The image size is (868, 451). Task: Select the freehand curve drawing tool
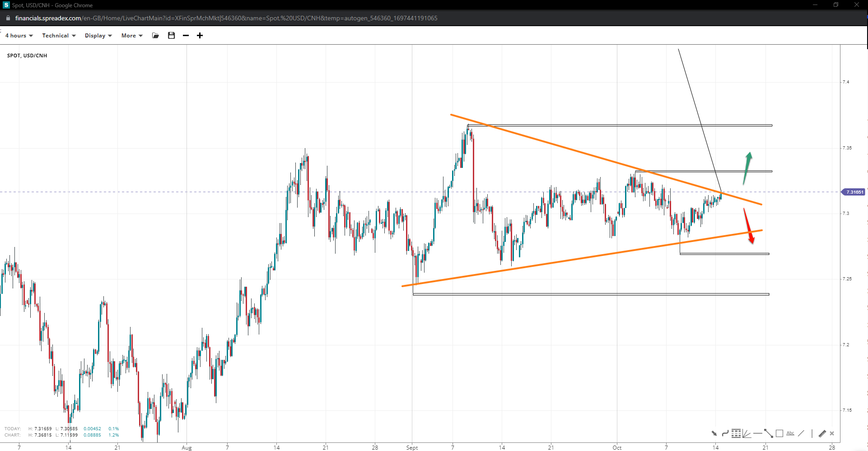coord(725,433)
